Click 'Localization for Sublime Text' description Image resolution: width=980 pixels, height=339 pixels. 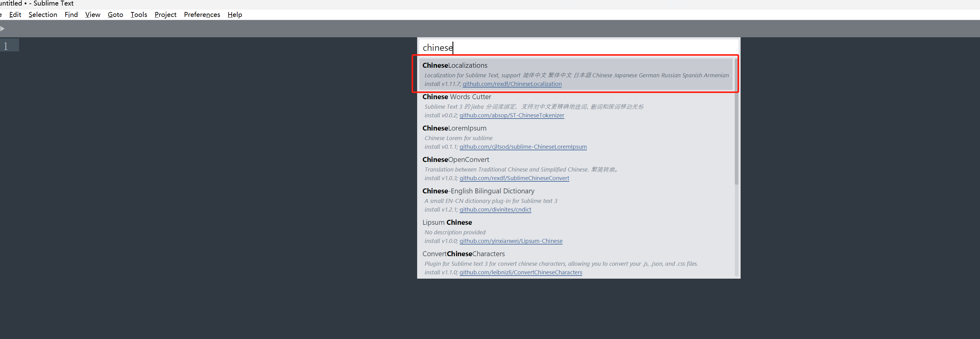point(577,75)
